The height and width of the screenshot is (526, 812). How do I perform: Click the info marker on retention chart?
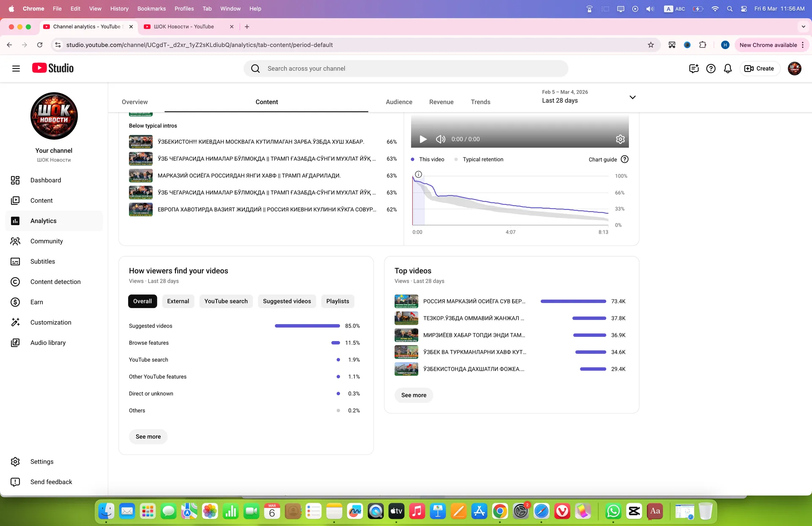click(x=418, y=174)
